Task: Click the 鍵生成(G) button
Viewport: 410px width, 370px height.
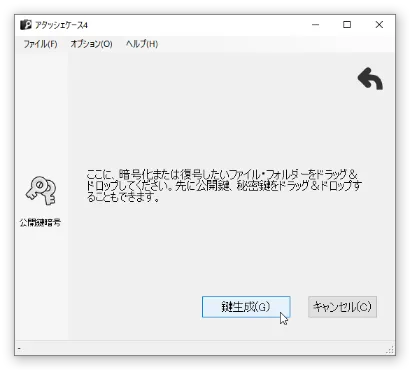Action: (246, 307)
